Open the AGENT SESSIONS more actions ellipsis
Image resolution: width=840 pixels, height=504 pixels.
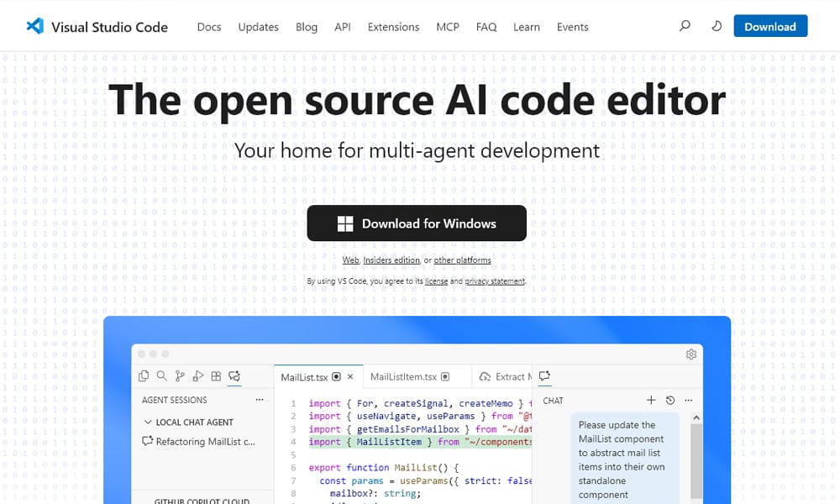point(260,400)
